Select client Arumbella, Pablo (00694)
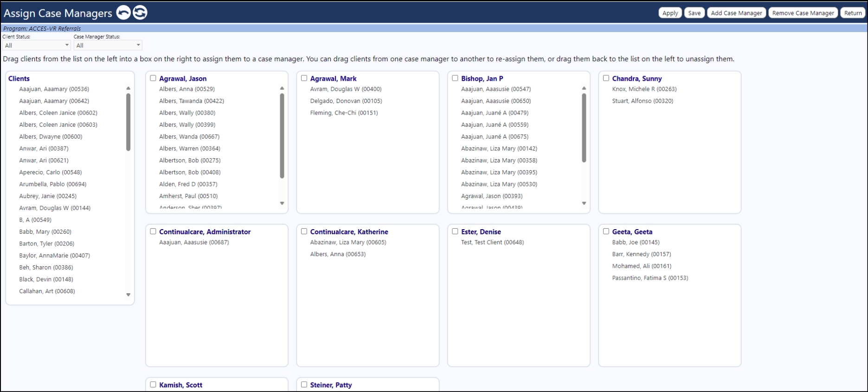Screen dimensions: 868x392 point(53,184)
